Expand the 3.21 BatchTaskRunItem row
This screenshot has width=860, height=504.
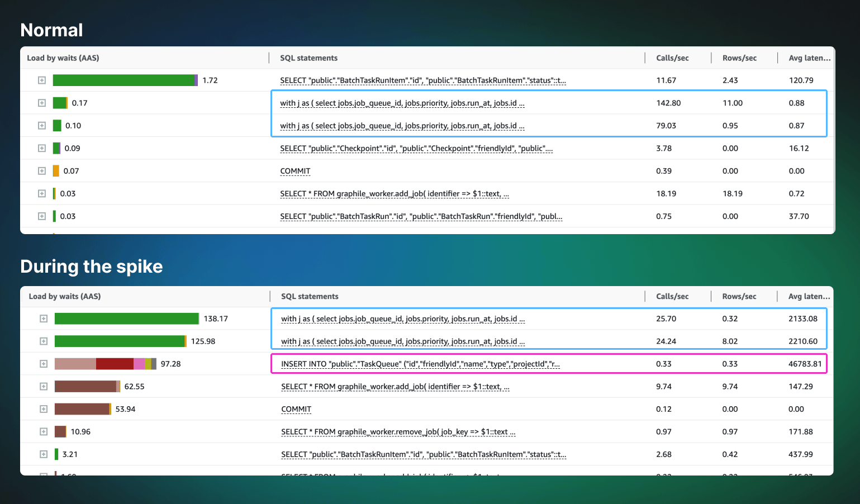pos(44,454)
